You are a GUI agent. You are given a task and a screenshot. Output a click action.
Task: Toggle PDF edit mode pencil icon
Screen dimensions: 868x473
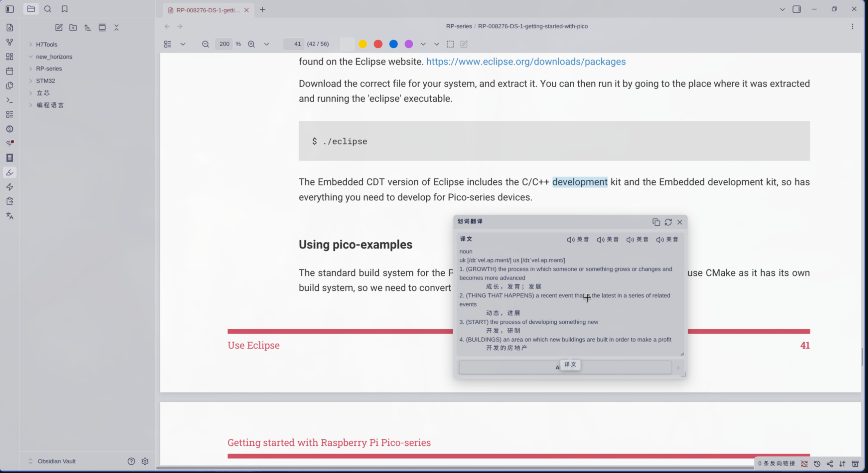(x=464, y=44)
